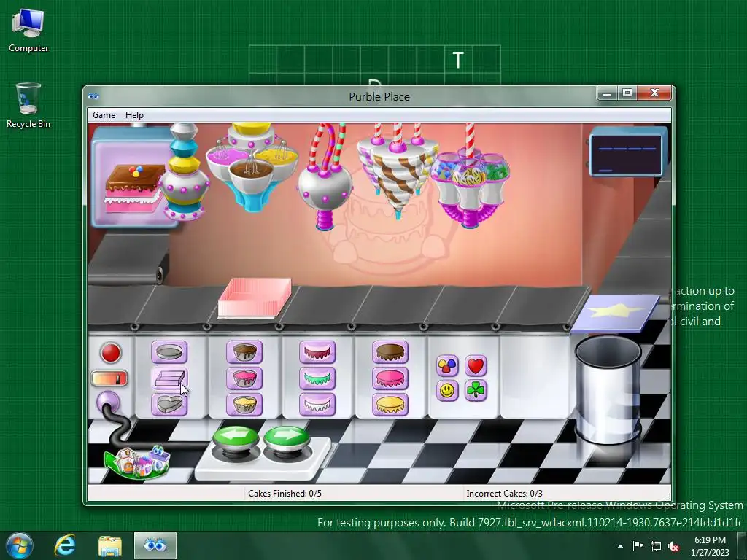Show hidden tray icons arrow
The image size is (747, 560).
(x=620, y=546)
